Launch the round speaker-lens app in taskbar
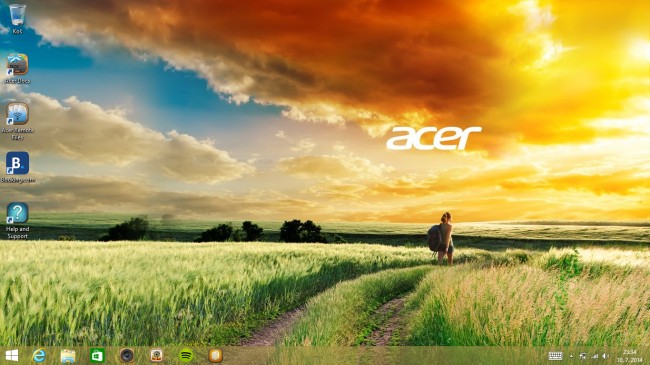 point(127,355)
